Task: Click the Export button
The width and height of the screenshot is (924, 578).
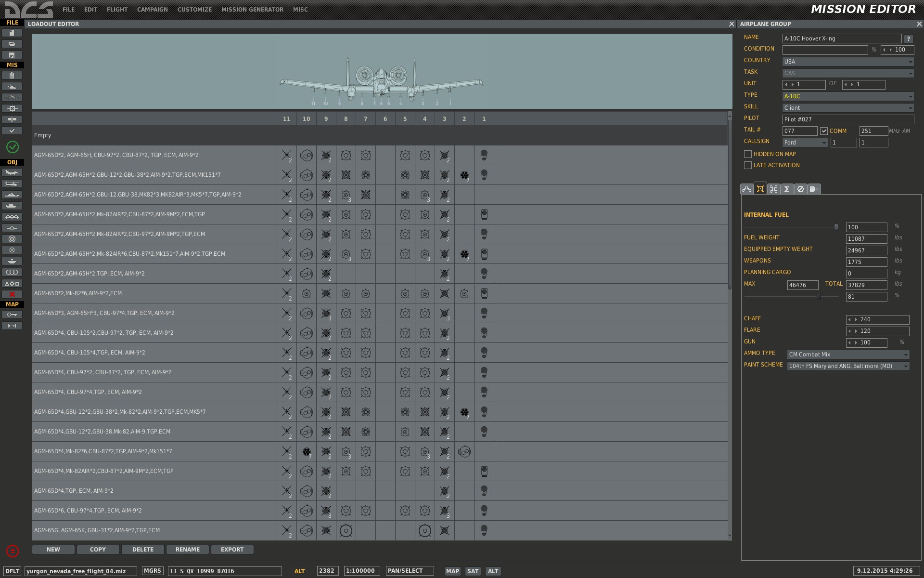Action: click(x=232, y=550)
